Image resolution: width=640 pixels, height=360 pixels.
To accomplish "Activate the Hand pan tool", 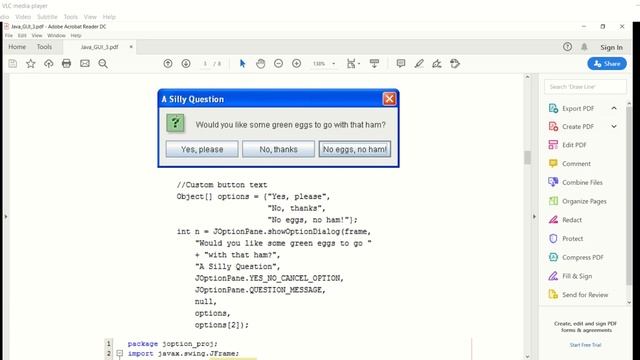I will tap(260, 64).
